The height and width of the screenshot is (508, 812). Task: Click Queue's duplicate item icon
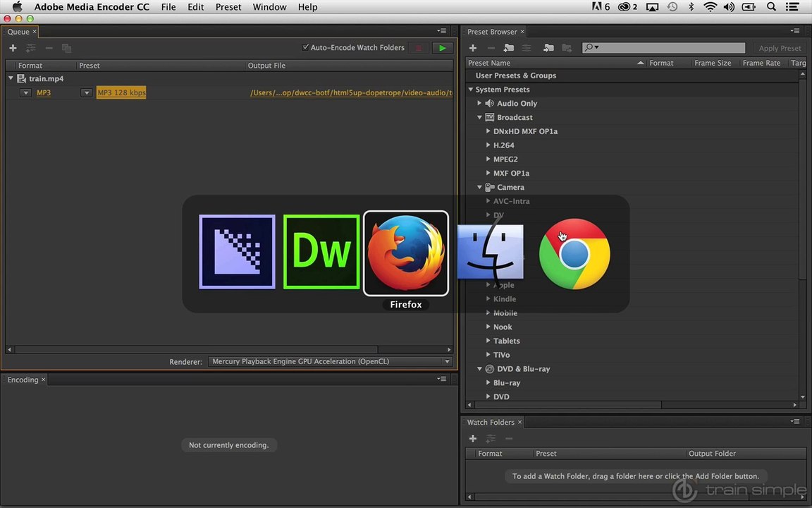point(67,48)
